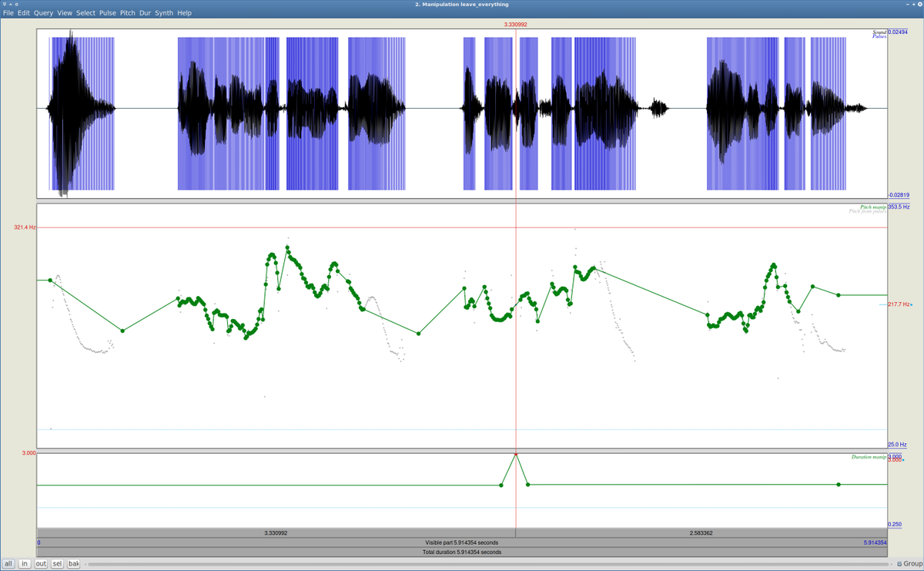Open the Dur menu
The height and width of the screenshot is (571, 924).
tap(145, 13)
